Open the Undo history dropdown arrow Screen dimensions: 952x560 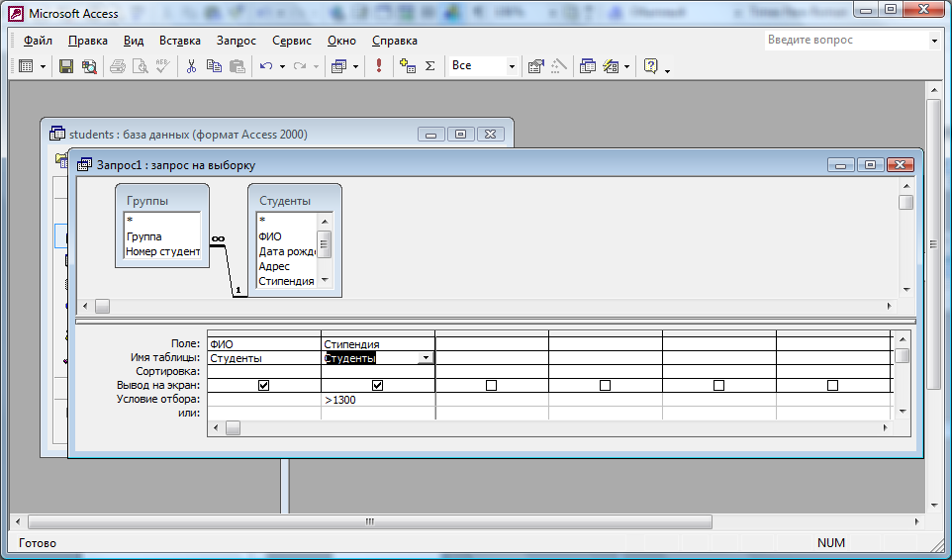282,66
